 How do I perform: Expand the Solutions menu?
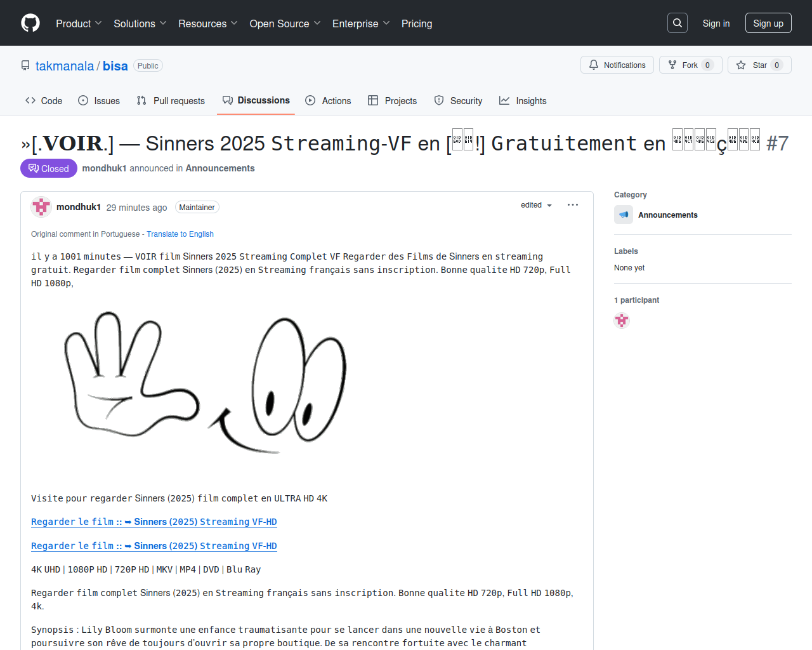(140, 23)
